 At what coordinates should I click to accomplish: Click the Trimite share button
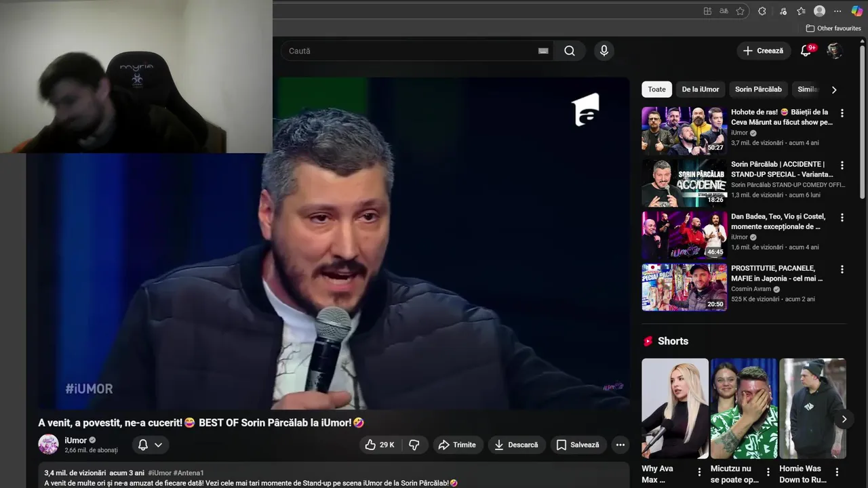457,445
